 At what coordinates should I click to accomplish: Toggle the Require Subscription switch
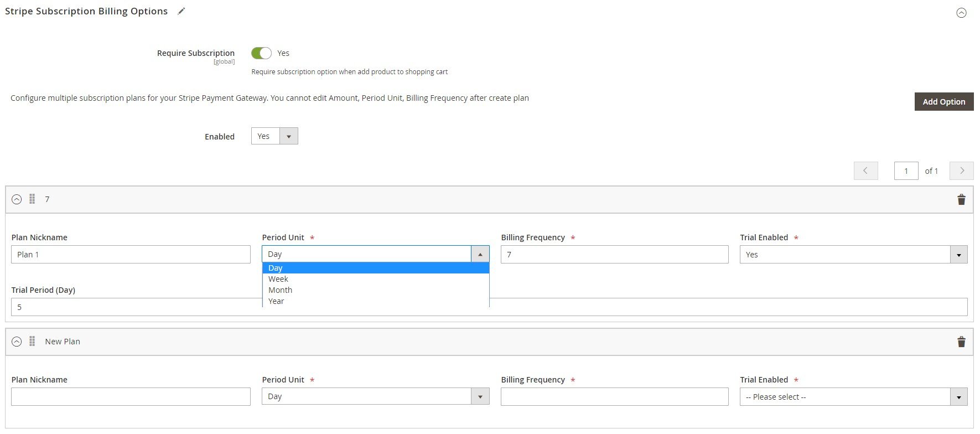261,53
